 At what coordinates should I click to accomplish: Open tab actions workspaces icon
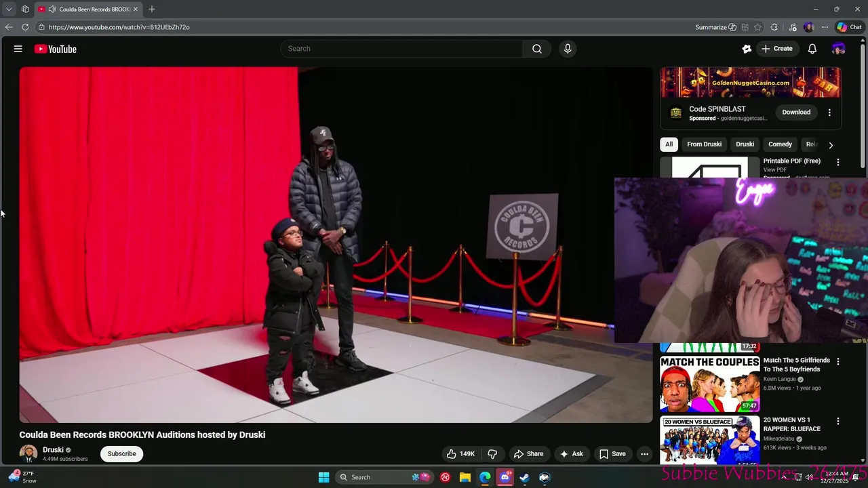[x=25, y=9]
